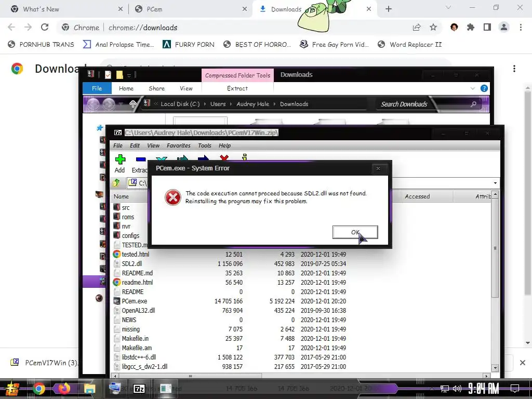The height and width of the screenshot is (399, 532).
Task: Select the NEWS file in 7-Zip
Action: (x=129, y=320)
